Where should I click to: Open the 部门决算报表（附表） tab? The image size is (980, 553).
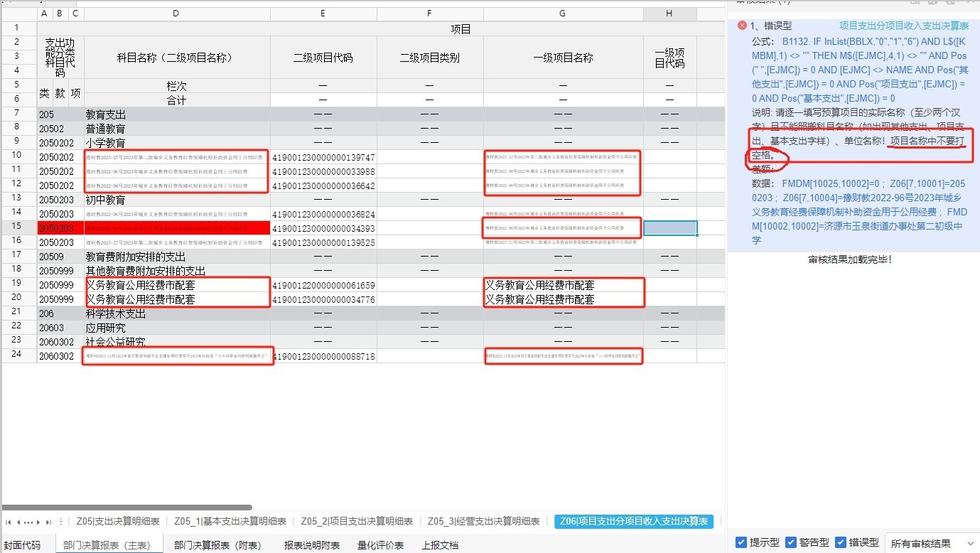pos(217,545)
